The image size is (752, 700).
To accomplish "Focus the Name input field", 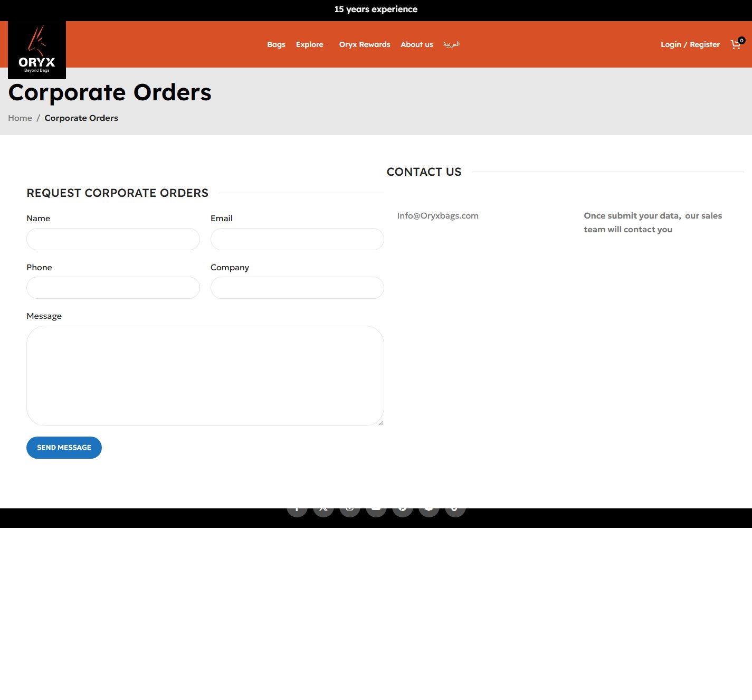I will pos(113,239).
